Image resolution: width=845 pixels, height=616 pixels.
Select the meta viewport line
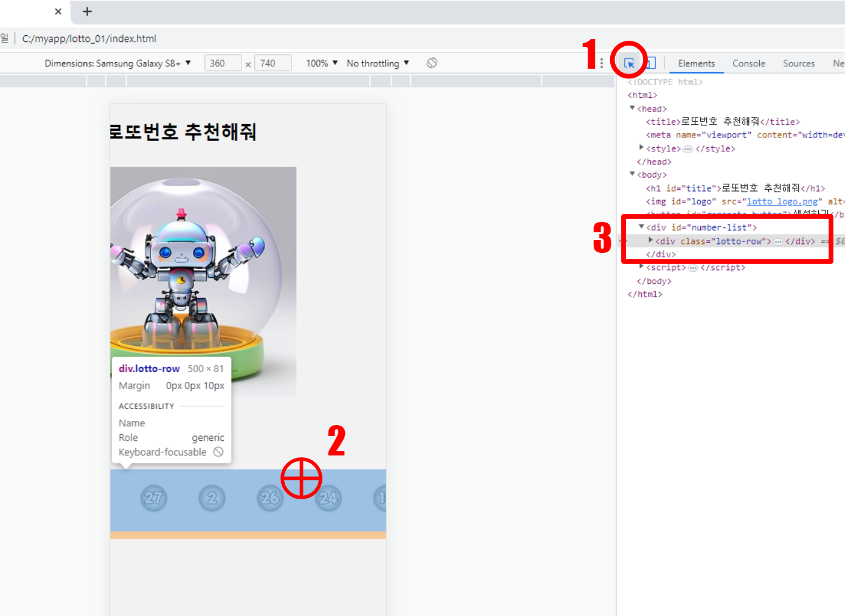[x=745, y=135]
